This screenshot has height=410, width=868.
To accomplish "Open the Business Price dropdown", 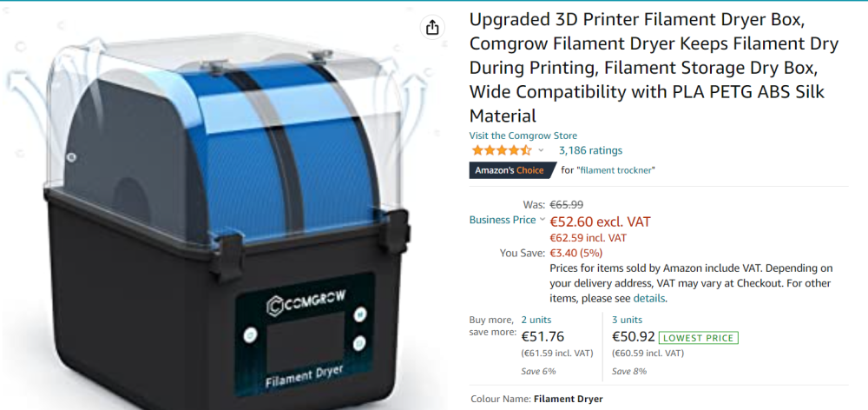I will pos(507,220).
